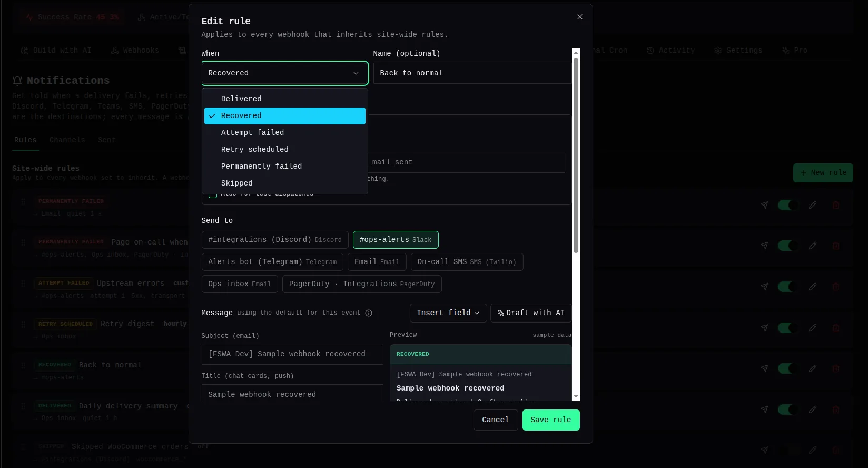Click the New rule button

click(823, 173)
